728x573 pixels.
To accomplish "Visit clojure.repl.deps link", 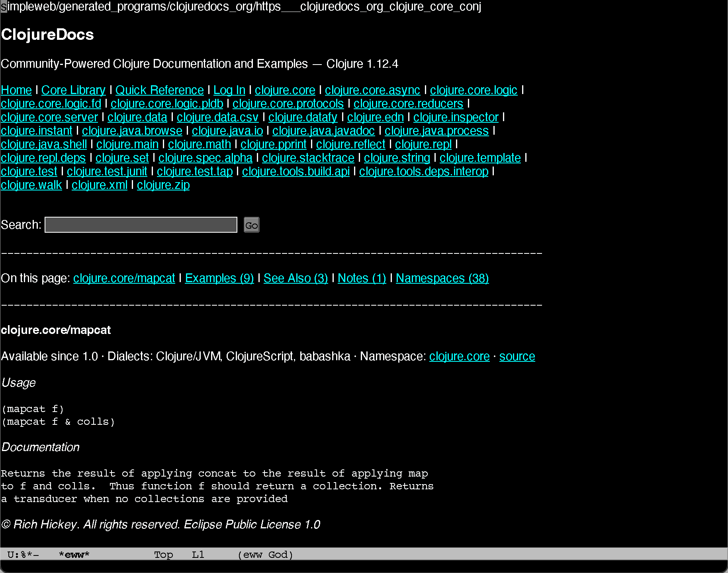I will click(43, 158).
